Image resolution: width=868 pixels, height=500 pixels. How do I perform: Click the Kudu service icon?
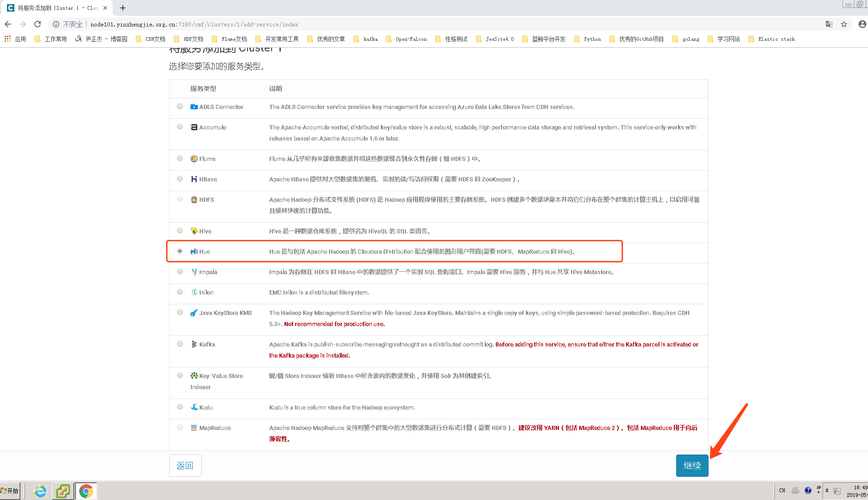[194, 407]
